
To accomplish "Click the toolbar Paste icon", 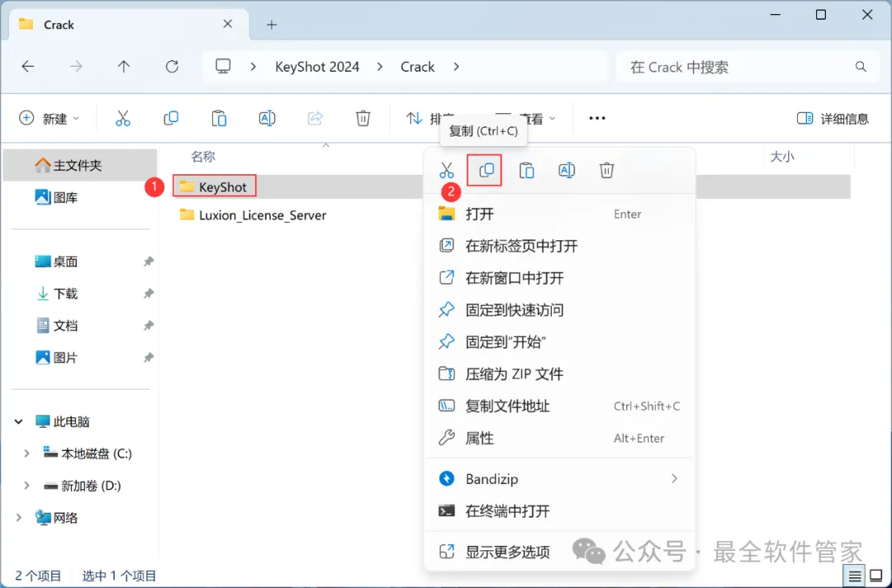I will click(219, 118).
